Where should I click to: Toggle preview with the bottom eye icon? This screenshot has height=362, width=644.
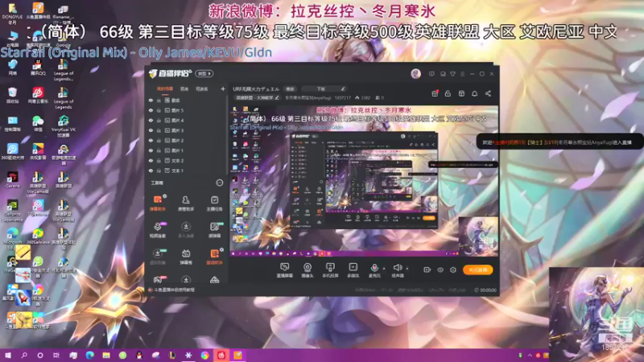(440, 269)
